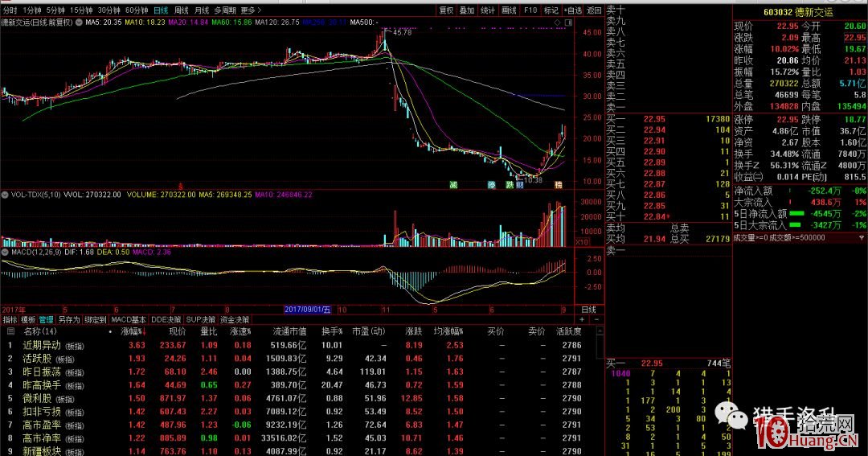Click the 停 event marker on the chart
The height and width of the screenshot is (456, 868).
coord(491,185)
